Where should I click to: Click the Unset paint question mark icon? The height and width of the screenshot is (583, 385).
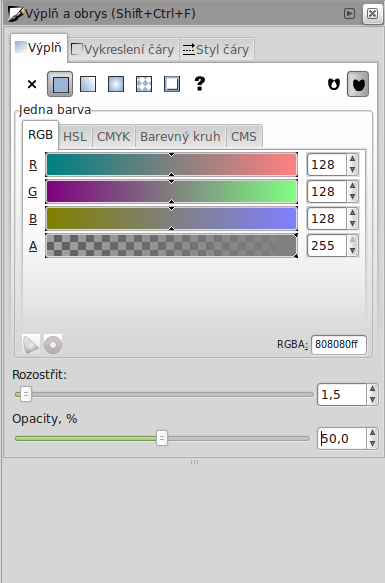[x=200, y=84]
